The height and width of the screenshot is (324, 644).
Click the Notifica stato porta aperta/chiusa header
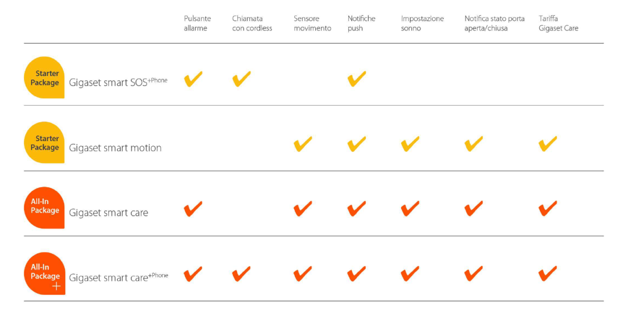[494, 23]
